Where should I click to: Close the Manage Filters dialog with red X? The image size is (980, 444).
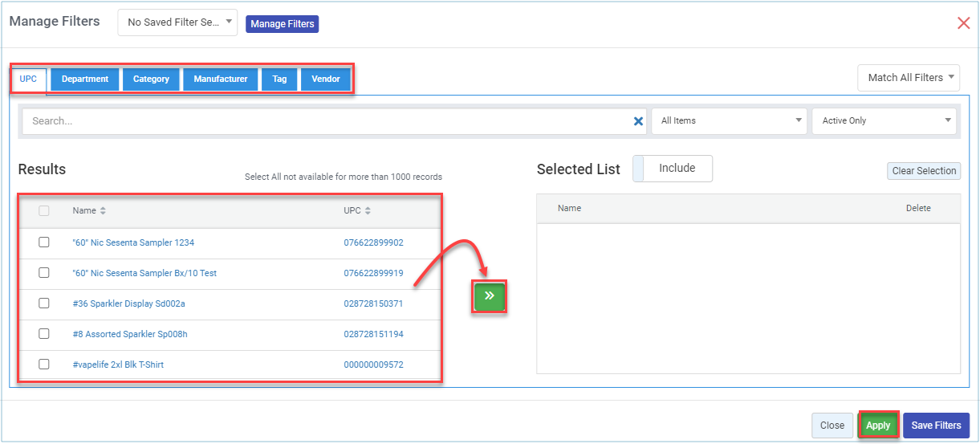(963, 22)
